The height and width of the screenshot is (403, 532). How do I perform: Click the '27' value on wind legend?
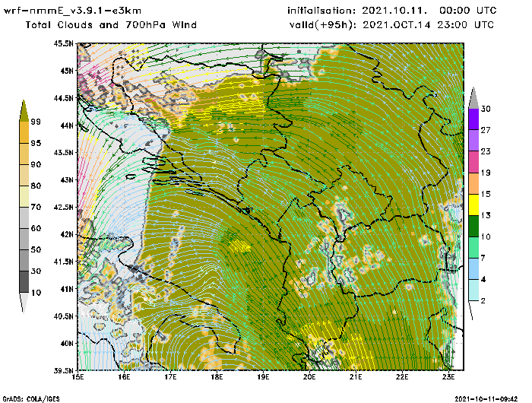point(486,130)
